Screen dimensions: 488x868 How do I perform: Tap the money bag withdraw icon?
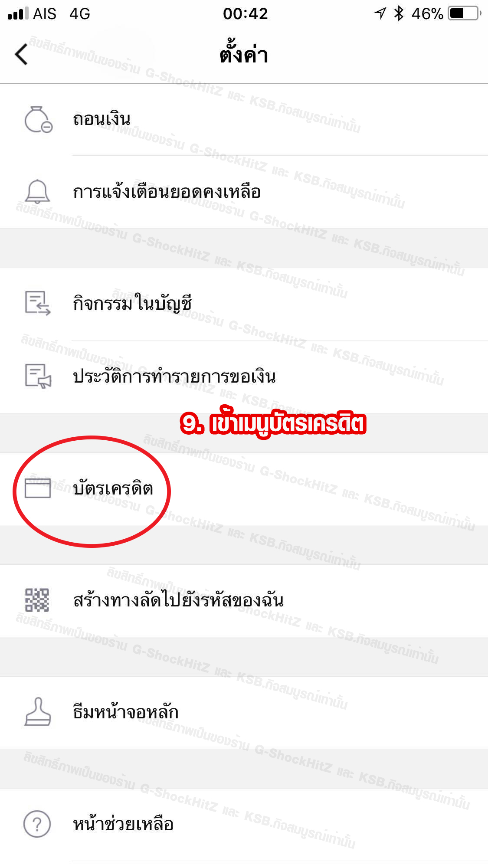click(38, 119)
